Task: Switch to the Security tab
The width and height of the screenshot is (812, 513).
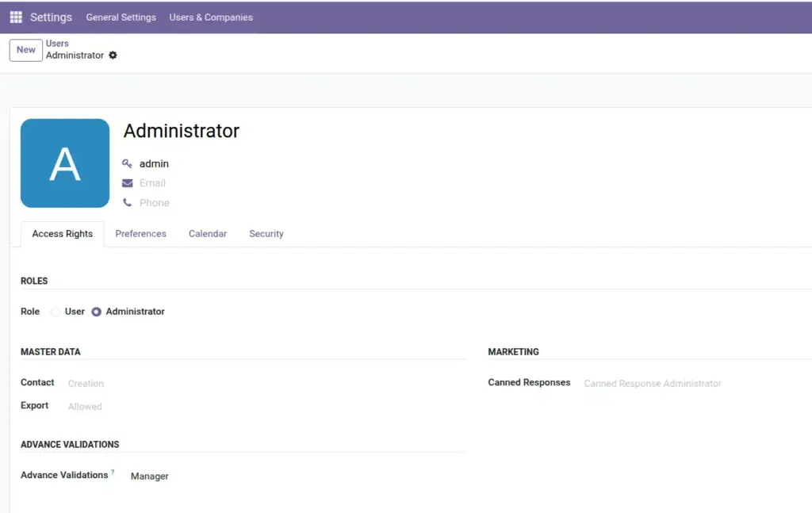Action: (266, 234)
